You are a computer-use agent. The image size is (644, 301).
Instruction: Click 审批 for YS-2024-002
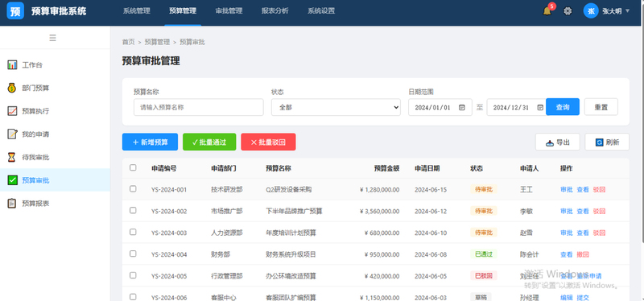click(x=567, y=211)
